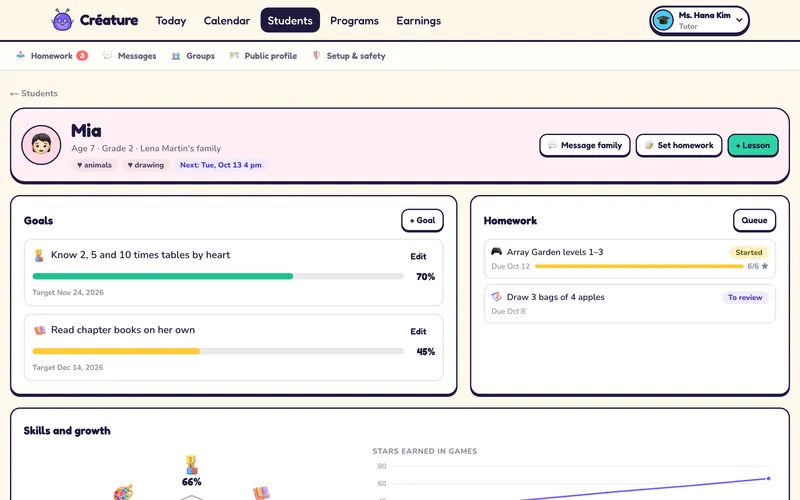The height and width of the screenshot is (500, 800).
Task: Click the Messages speech bubble icon
Action: [x=107, y=56]
